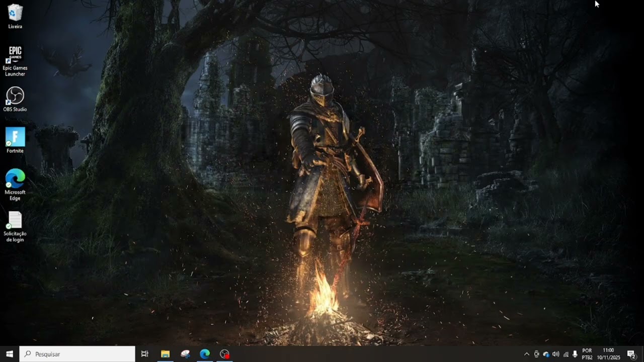Click the Meet Now camera tray icon
Image resolution: width=644 pixels, height=362 pixels.
tap(536, 354)
